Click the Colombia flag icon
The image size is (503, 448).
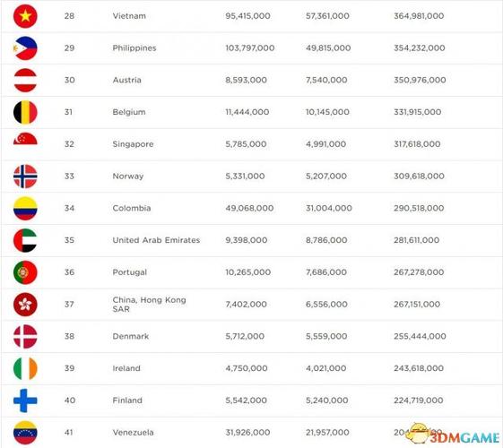pos(25,208)
